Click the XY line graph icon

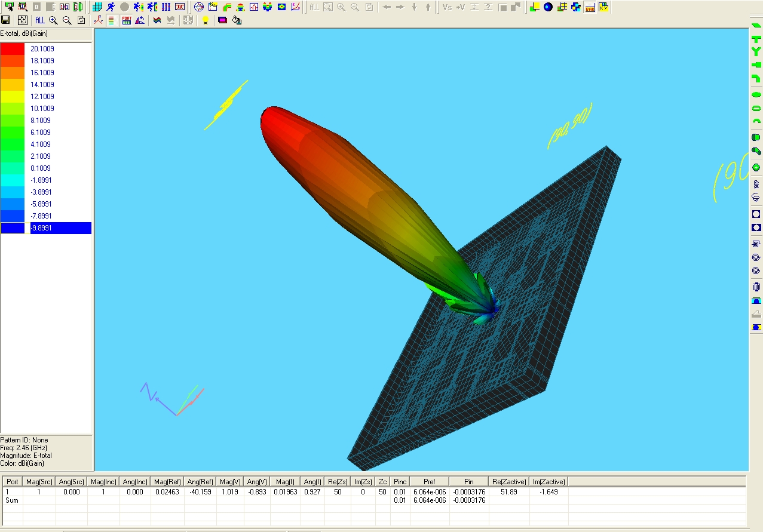[295, 7]
